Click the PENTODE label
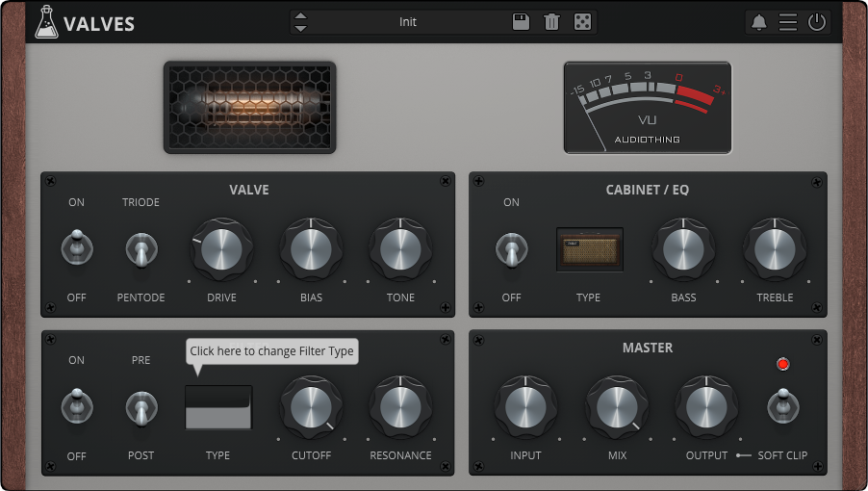This screenshot has height=491, width=868. (140, 297)
